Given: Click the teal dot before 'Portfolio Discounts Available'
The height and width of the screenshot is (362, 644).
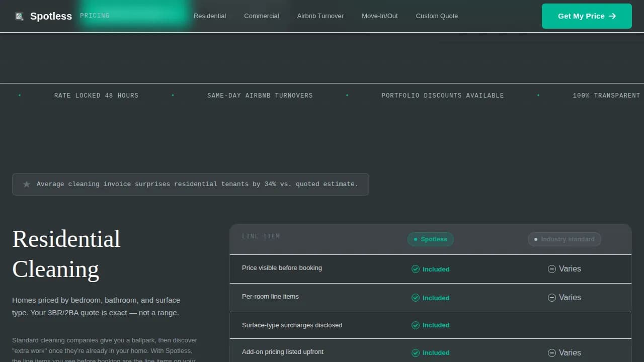Looking at the screenshot, I should tap(347, 95).
